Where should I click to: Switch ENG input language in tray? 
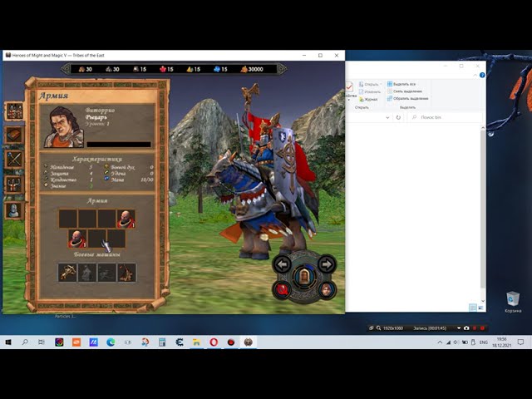click(x=484, y=342)
